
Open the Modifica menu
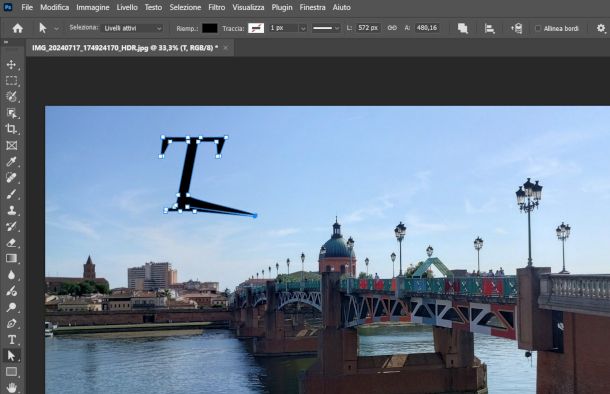54,7
